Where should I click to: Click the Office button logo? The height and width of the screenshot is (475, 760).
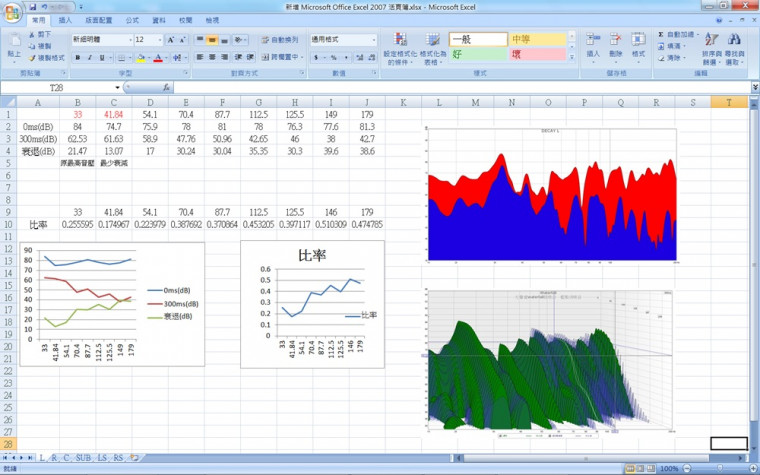(x=11, y=10)
